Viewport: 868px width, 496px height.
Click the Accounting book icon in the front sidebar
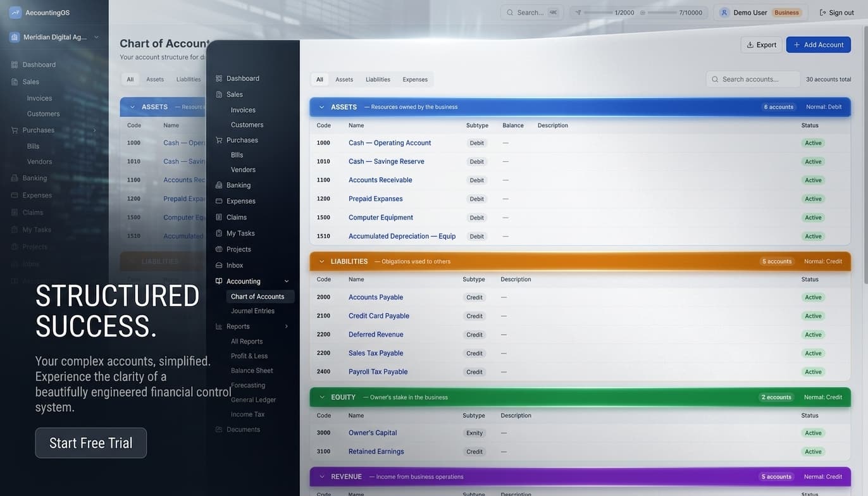click(219, 282)
